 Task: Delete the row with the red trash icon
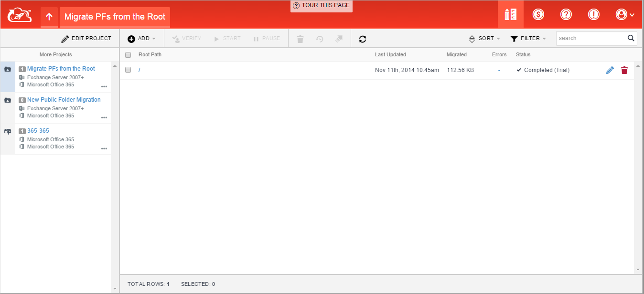624,70
